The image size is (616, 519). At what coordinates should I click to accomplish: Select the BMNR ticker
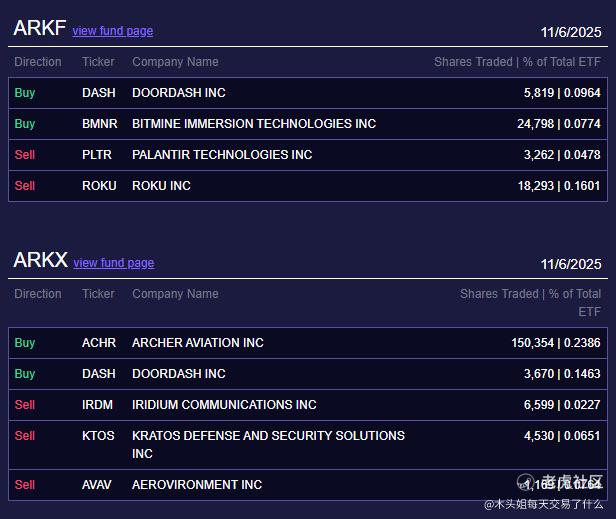click(100, 124)
